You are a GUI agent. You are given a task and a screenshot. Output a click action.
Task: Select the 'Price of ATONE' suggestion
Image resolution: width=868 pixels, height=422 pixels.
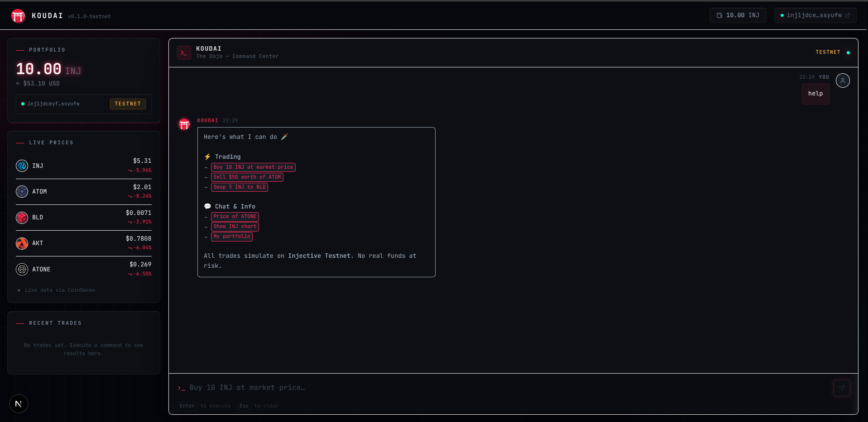(x=235, y=217)
